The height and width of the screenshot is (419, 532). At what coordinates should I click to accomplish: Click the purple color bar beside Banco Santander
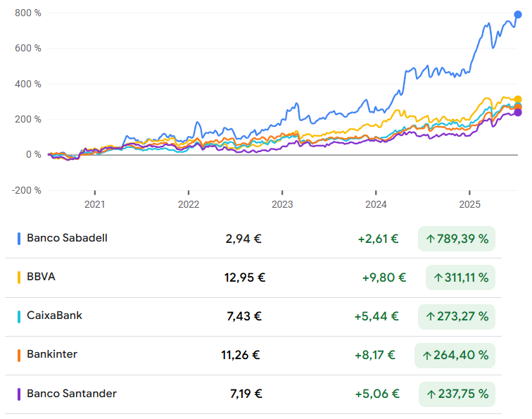click(19, 394)
